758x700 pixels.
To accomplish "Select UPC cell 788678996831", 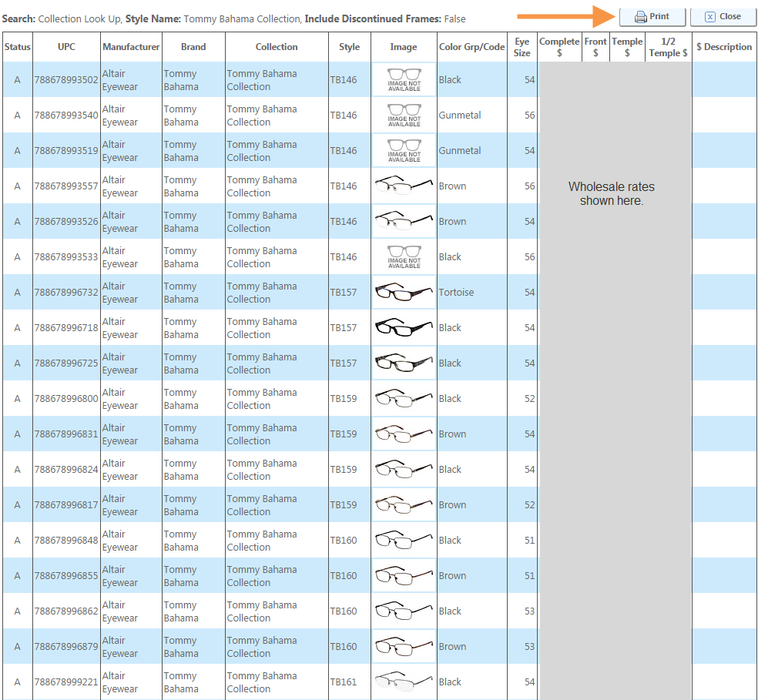I will pyautogui.click(x=66, y=434).
